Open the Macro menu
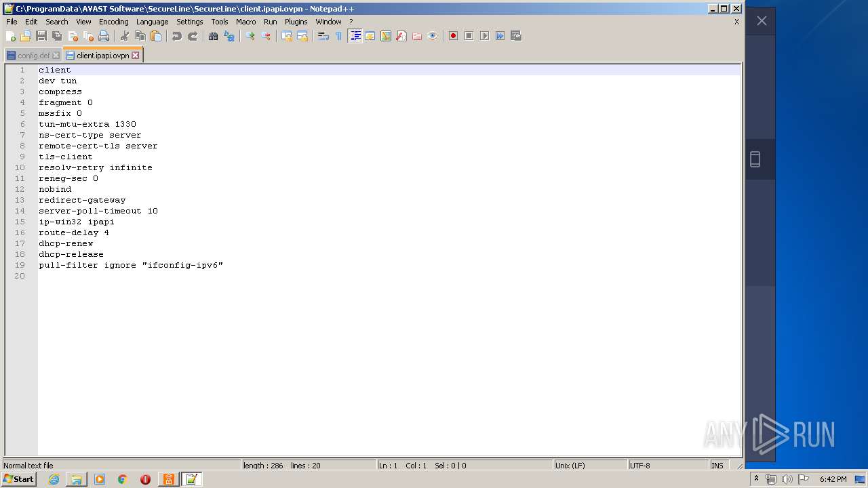 [246, 22]
